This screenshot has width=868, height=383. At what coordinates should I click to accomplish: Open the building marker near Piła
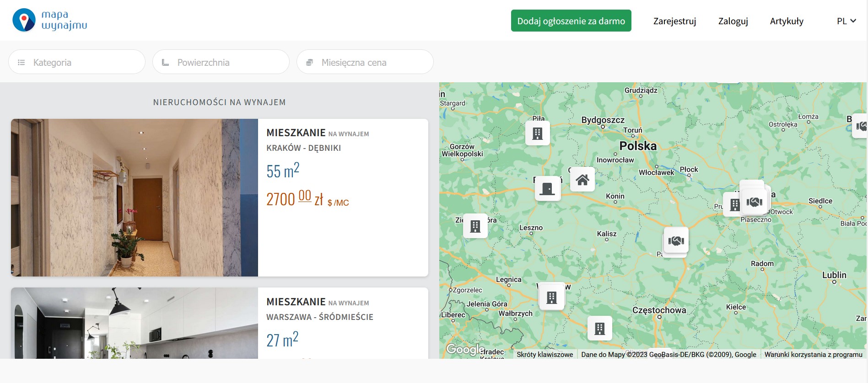[x=538, y=133]
